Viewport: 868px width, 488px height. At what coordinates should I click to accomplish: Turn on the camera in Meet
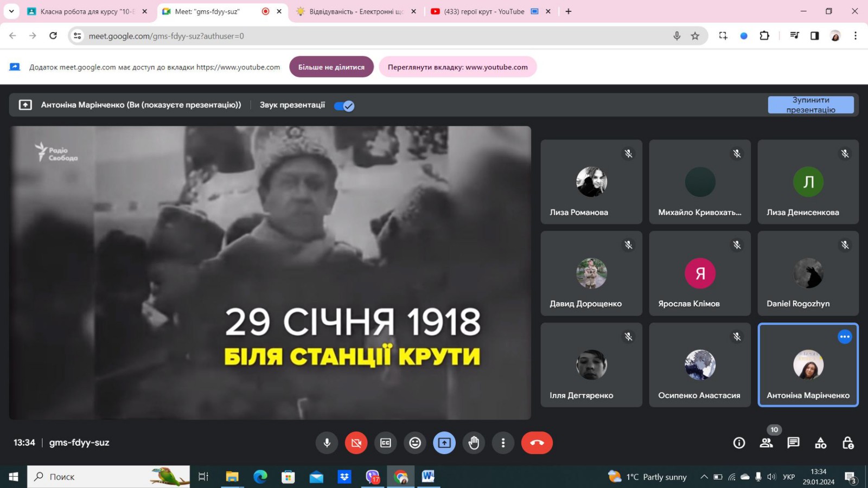356,443
